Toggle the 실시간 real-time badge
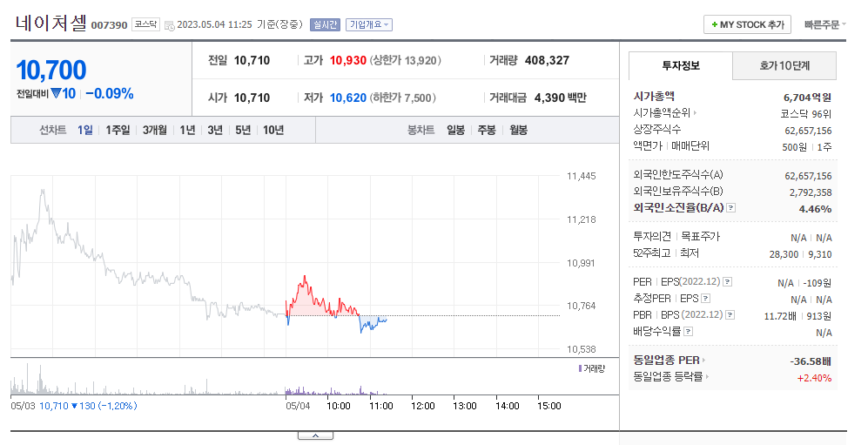This screenshot has width=868, height=445. pos(325,25)
